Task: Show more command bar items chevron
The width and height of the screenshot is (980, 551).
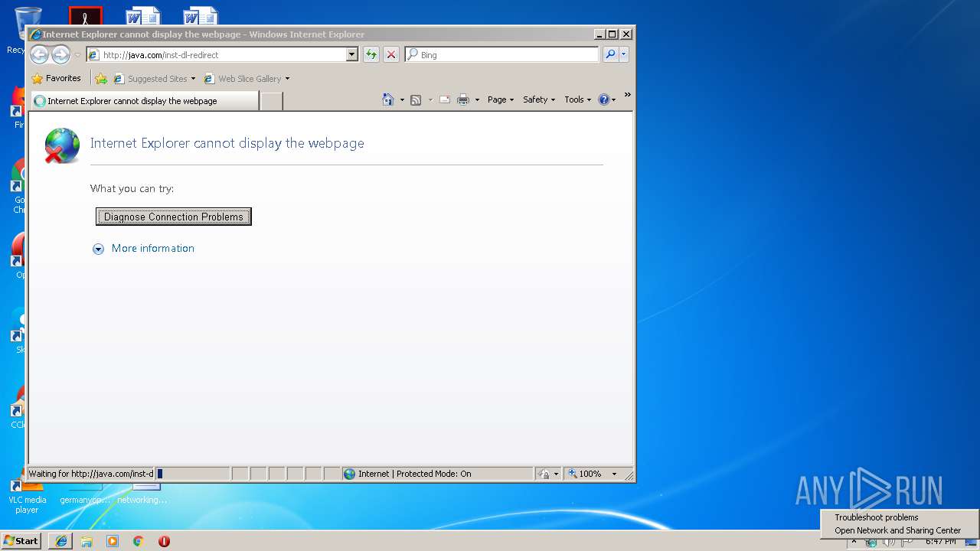Action: coord(627,96)
